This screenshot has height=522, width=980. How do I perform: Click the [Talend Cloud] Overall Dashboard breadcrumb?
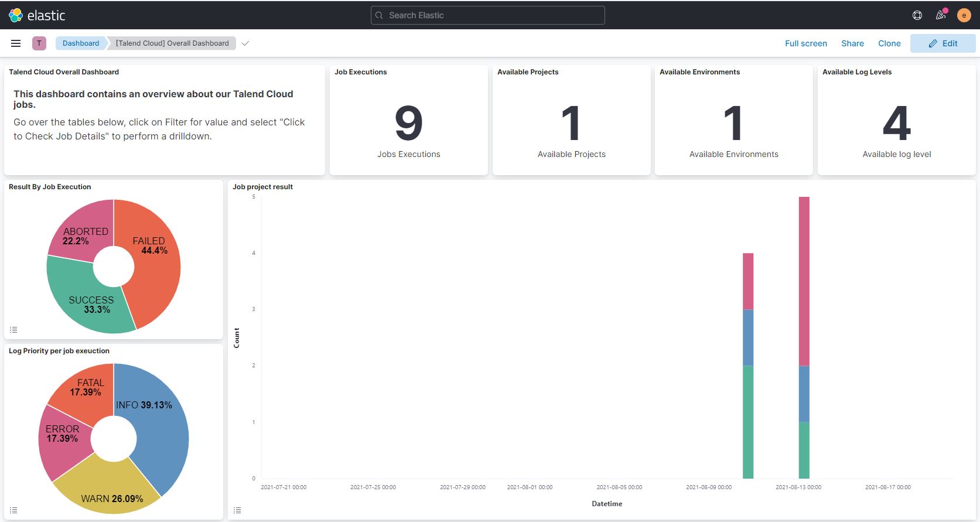172,43
